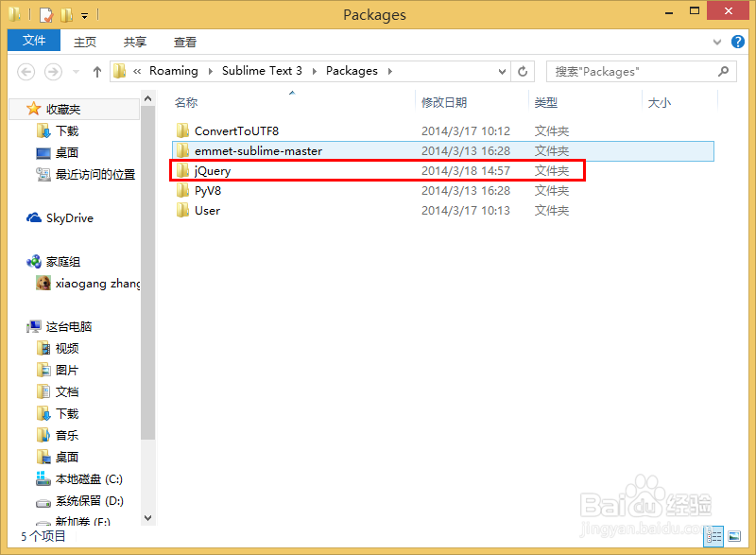The image size is (756, 555).
Task: Click the New Folder quick access icon
Action: coord(66,15)
